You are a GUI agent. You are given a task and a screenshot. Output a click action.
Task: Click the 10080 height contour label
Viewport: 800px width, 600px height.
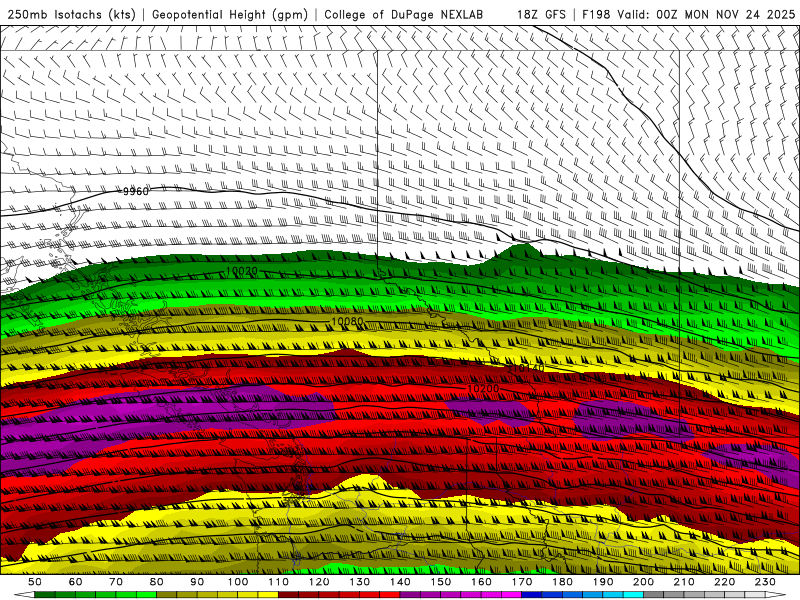tap(347, 321)
